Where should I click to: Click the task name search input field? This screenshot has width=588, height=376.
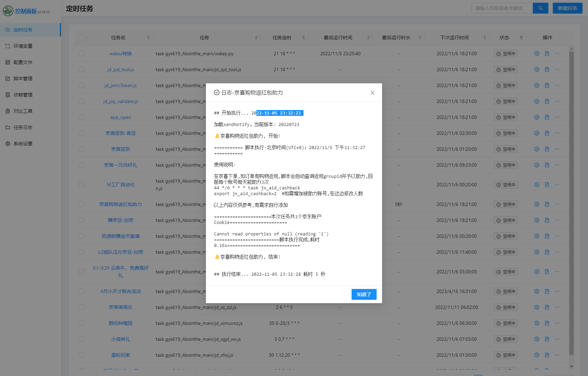point(502,8)
